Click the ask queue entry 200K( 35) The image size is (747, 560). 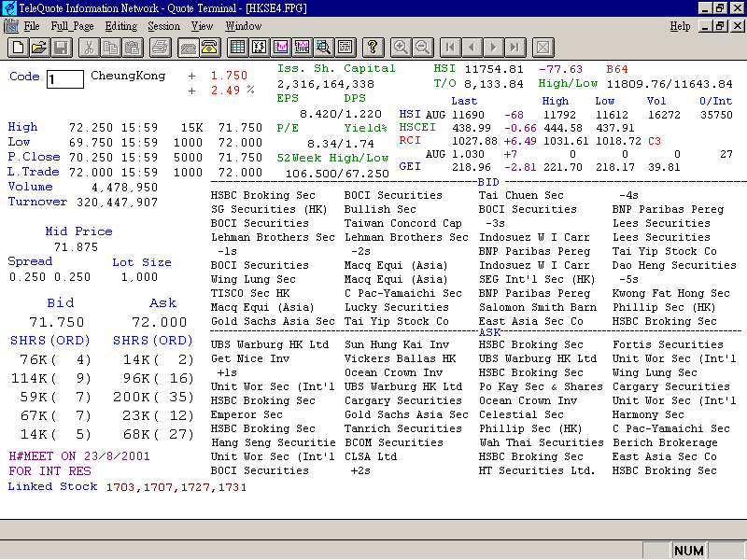point(153,398)
